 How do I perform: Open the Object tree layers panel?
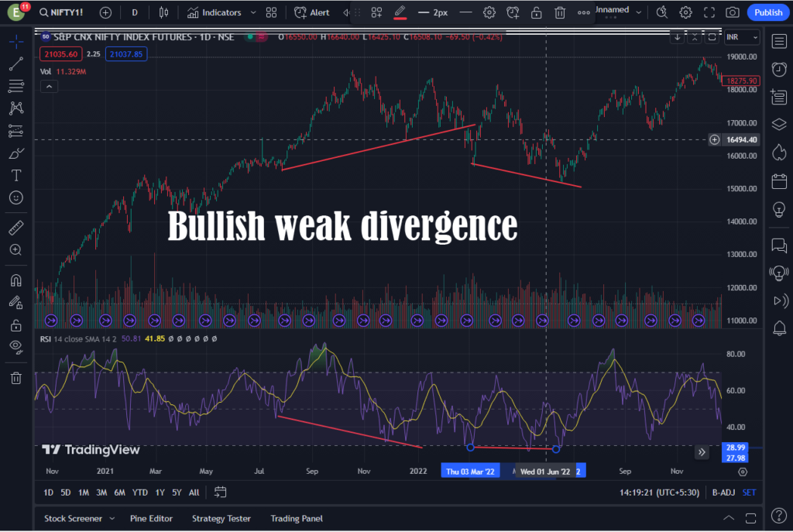(x=779, y=125)
